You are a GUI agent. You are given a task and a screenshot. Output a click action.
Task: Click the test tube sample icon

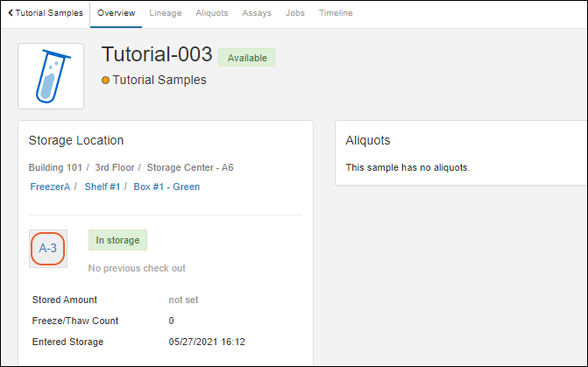(51, 76)
